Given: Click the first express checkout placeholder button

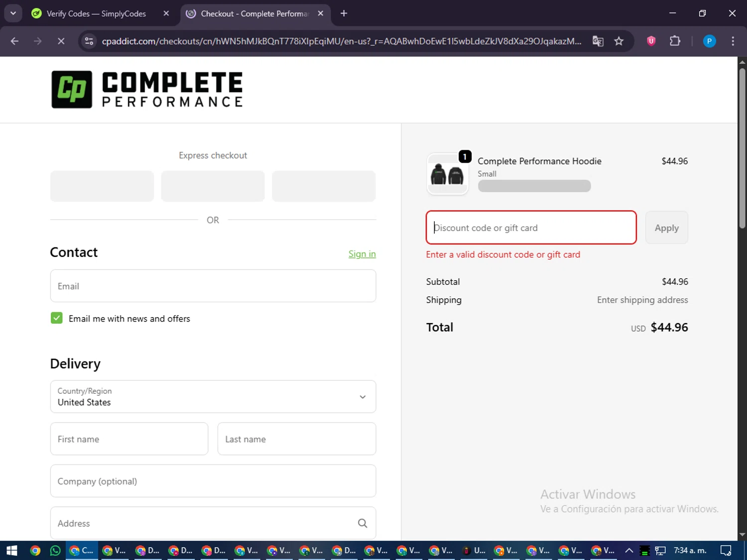Looking at the screenshot, I should [x=102, y=186].
